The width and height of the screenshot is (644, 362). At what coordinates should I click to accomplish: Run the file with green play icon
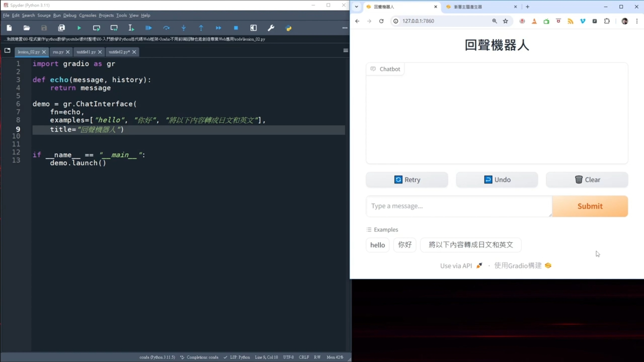(79, 28)
